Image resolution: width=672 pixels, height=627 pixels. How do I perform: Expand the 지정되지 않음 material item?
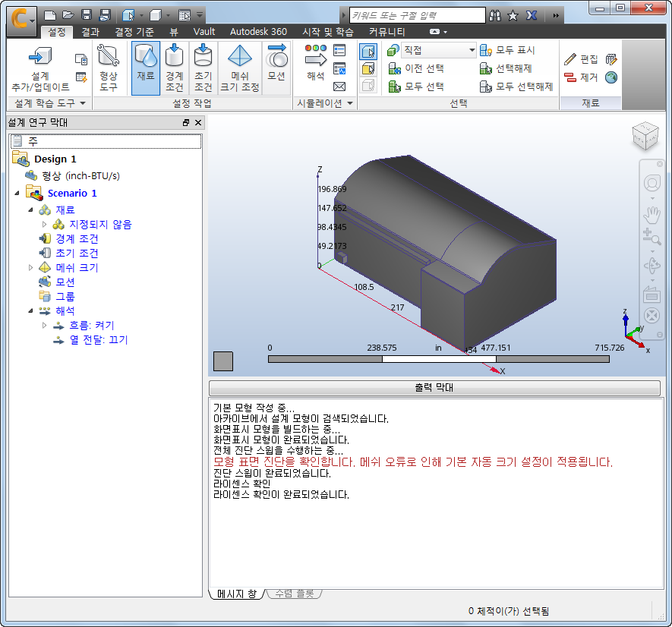(46, 223)
